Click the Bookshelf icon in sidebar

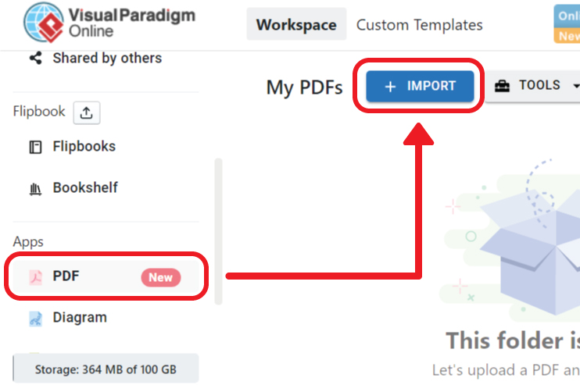(x=35, y=188)
